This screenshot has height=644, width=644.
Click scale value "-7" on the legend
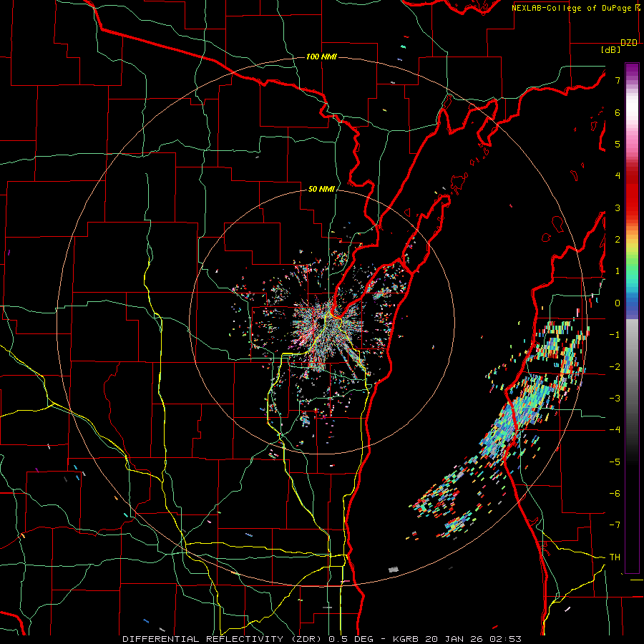[615, 525]
